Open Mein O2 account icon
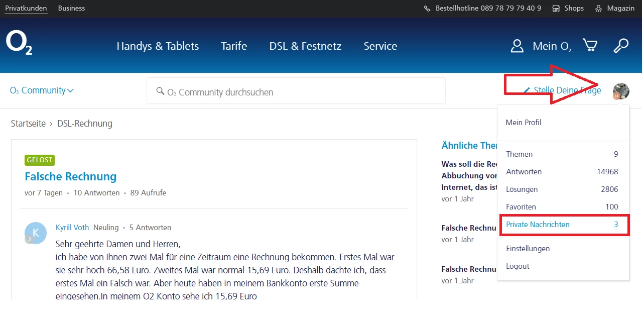Screen dimensions: 644x318 [x=517, y=46]
